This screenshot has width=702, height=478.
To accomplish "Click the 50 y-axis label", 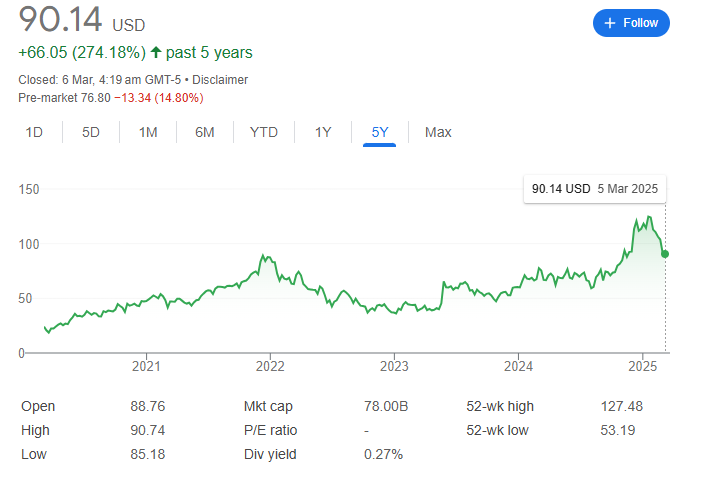I will tap(25, 299).
